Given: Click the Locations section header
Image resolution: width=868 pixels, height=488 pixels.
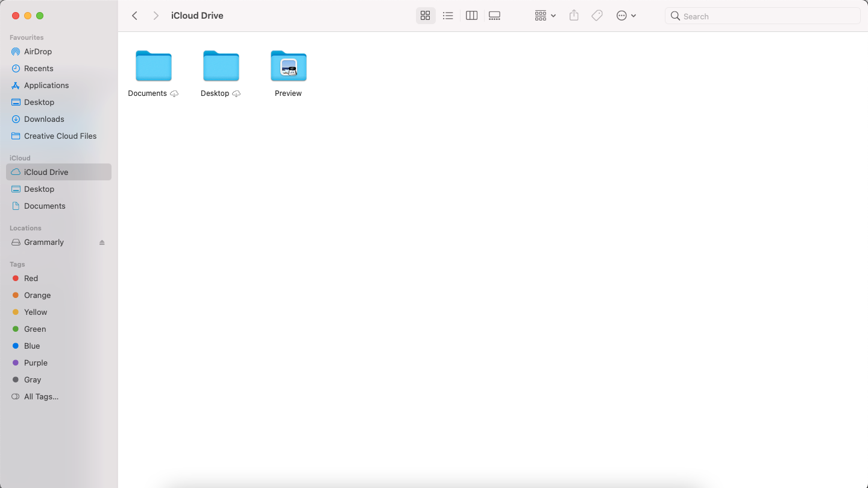Looking at the screenshot, I should click(25, 228).
